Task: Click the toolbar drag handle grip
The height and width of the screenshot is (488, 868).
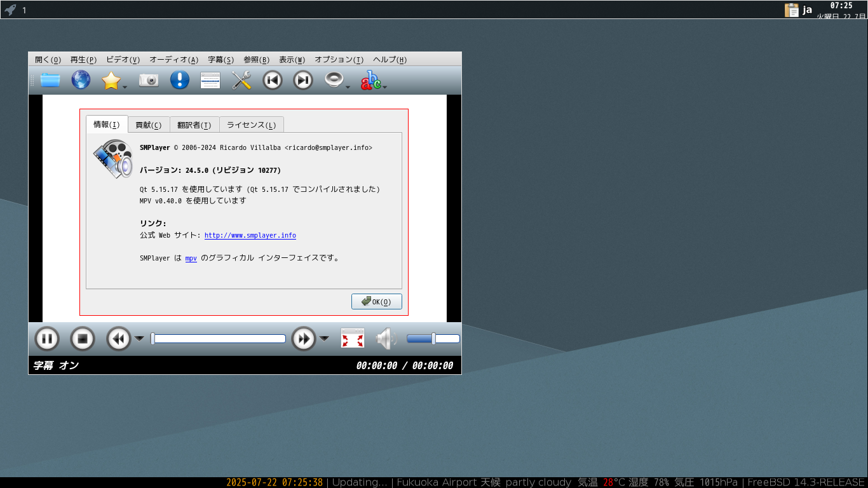Action: [x=32, y=80]
